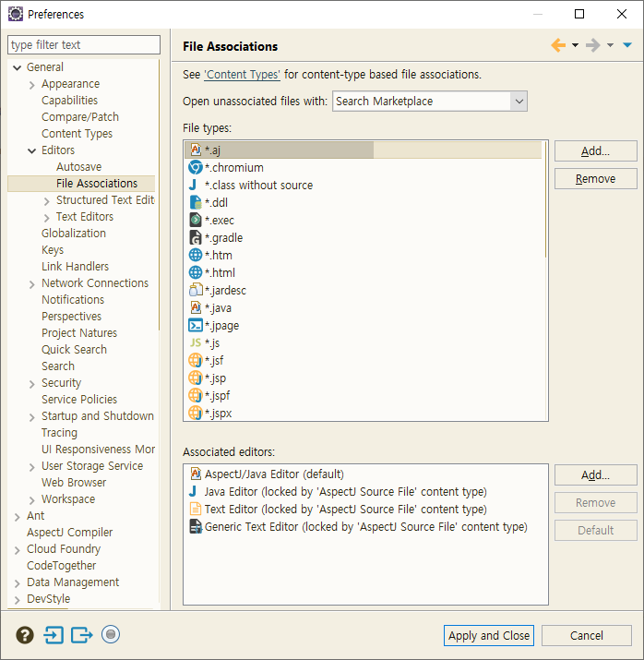Click the Export preferences icon
644x660 pixels.
coord(81,635)
